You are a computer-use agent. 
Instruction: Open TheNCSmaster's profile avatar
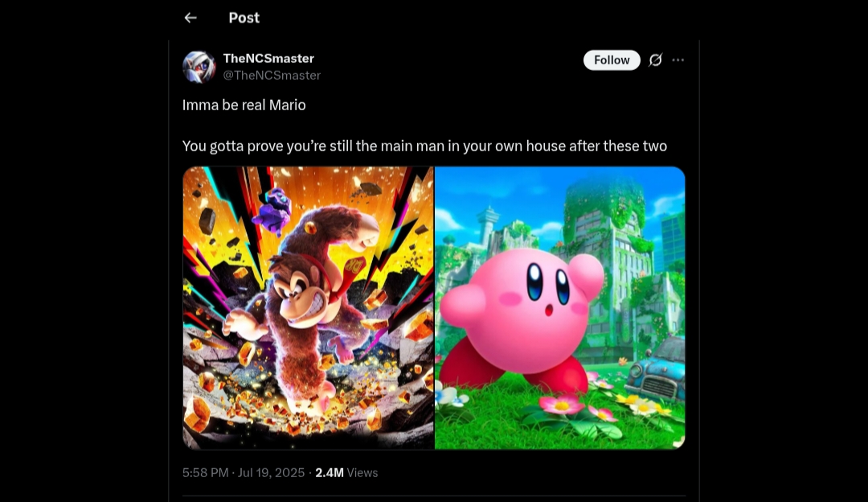[x=199, y=67]
